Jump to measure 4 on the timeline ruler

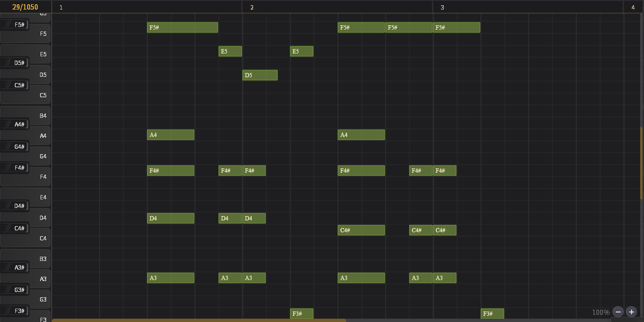633,7
